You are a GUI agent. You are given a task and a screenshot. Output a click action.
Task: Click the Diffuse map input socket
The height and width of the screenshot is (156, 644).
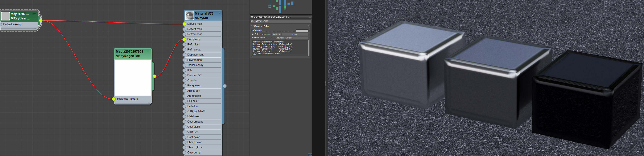coord(184,24)
